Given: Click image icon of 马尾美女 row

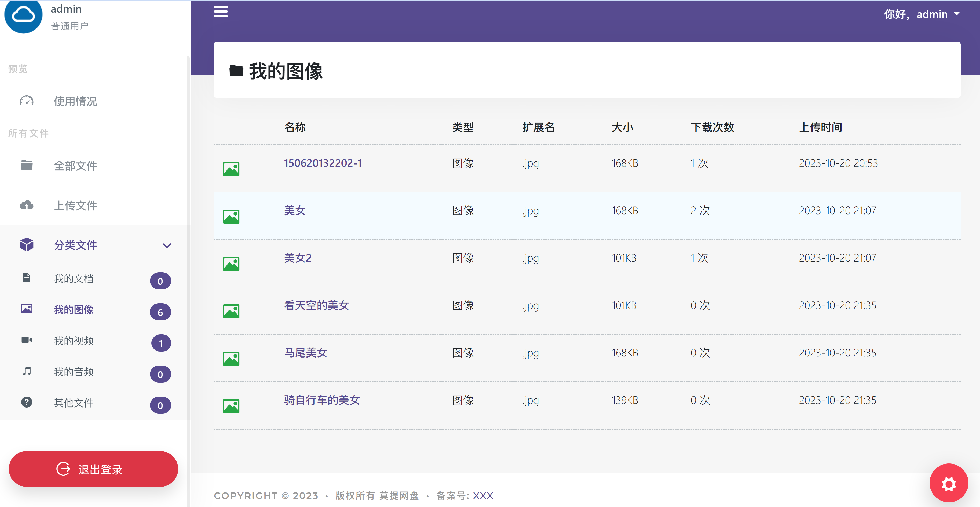Looking at the screenshot, I should coord(231,359).
